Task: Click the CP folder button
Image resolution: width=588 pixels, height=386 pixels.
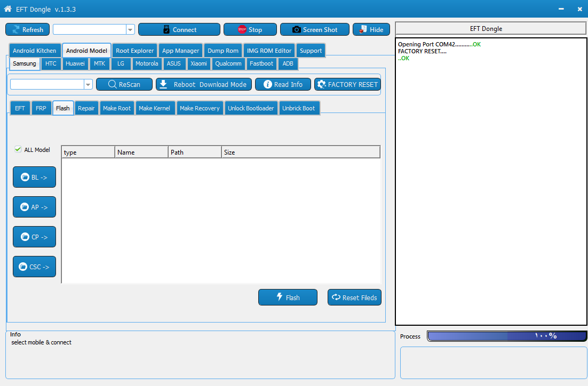Action: coord(35,237)
